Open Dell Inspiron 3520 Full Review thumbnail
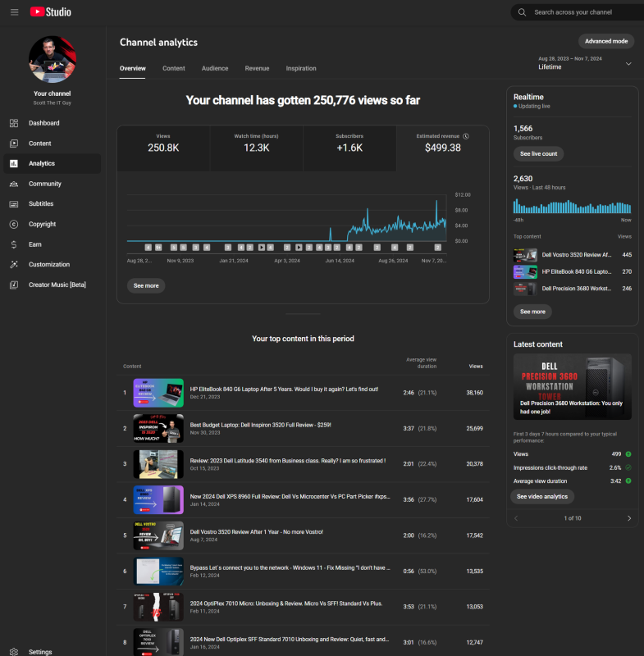The height and width of the screenshot is (656, 644). tap(158, 428)
